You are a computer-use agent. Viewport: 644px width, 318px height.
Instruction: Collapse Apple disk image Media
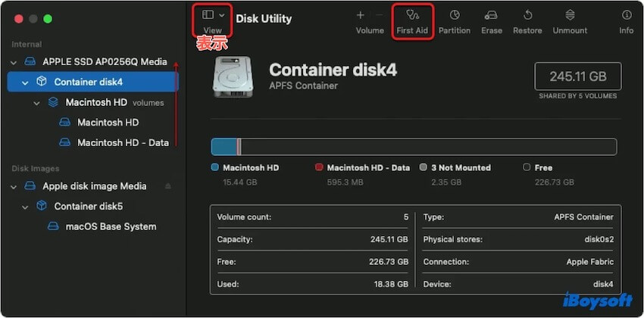[x=14, y=187]
